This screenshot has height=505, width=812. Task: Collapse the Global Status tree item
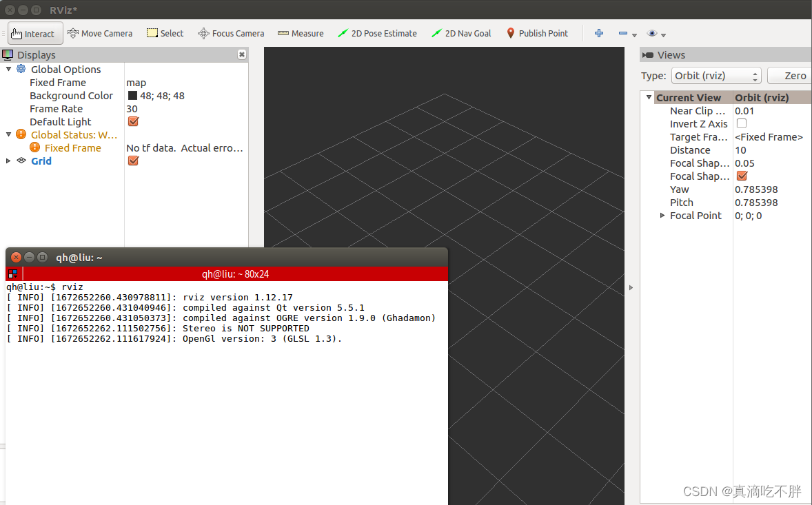pyautogui.click(x=8, y=134)
